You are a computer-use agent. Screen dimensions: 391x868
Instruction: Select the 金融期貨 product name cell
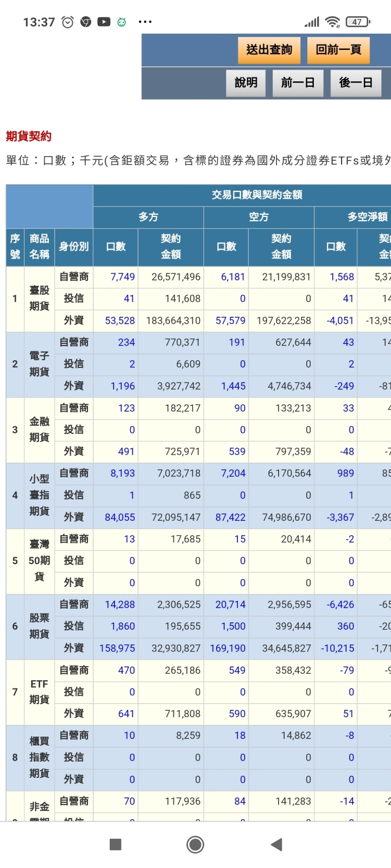(40, 430)
